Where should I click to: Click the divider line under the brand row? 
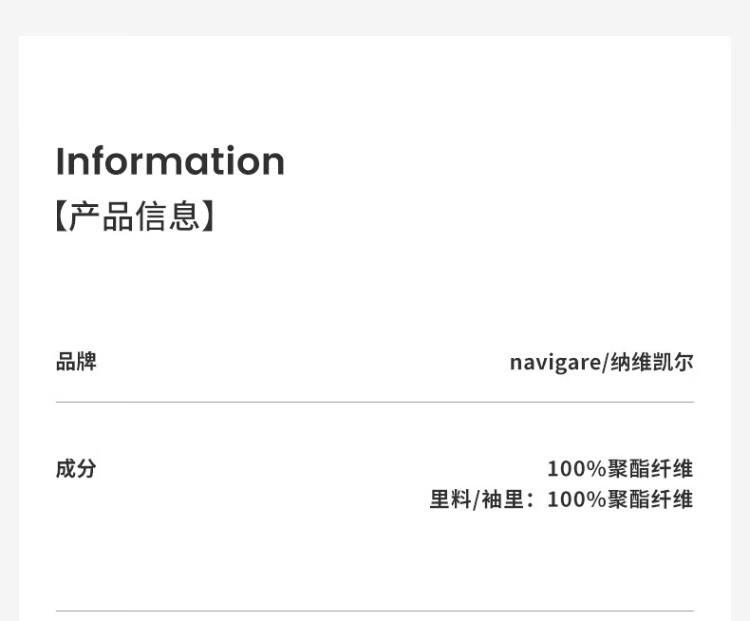[x=374, y=402]
